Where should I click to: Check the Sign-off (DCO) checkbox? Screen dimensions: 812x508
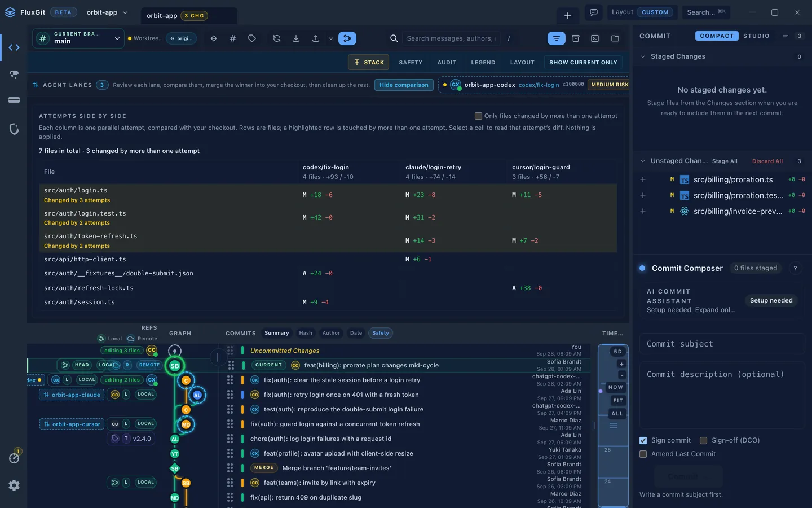click(703, 440)
